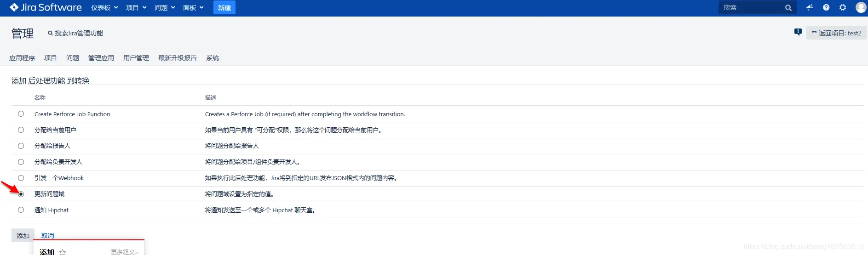This screenshot has width=868, height=255.
Task: Click the 描述 column header
Action: click(211, 97)
